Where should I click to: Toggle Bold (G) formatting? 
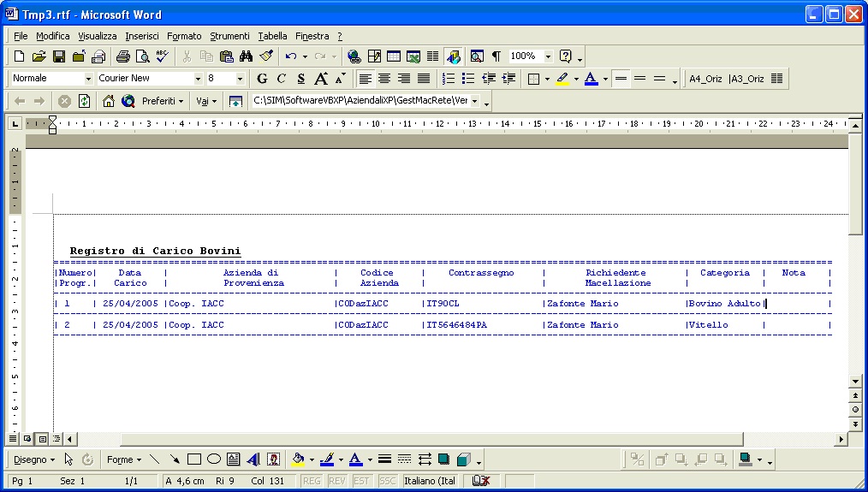click(x=262, y=79)
